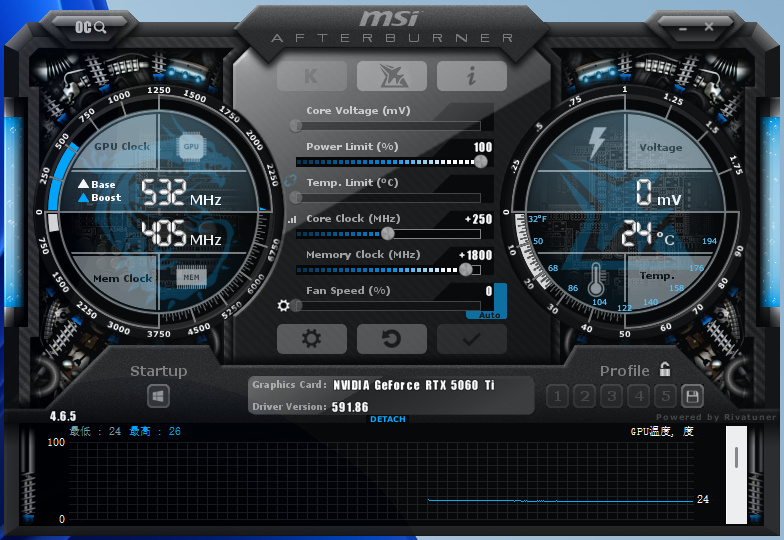The width and height of the screenshot is (784, 540).
Task: Close the Afterburner window
Action: (x=709, y=26)
